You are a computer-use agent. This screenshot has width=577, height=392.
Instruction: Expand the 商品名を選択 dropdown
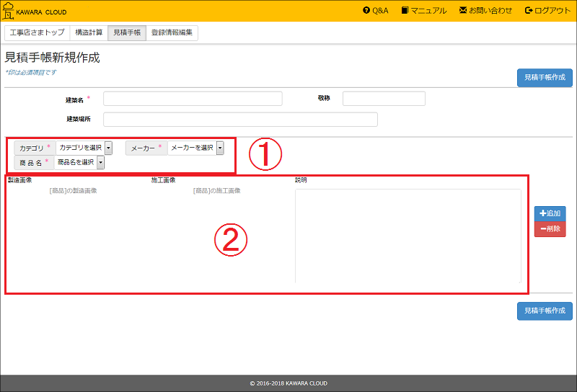pyautogui.click(x=80, y=163)
